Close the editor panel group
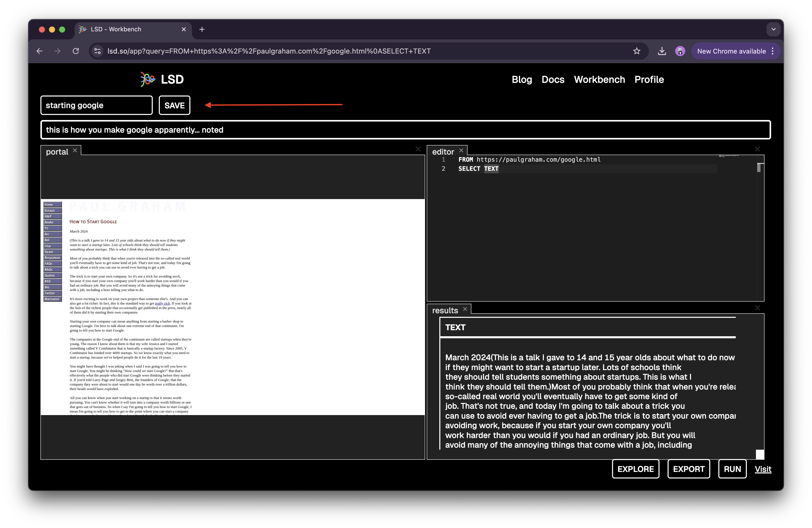 tap(757, 149)
